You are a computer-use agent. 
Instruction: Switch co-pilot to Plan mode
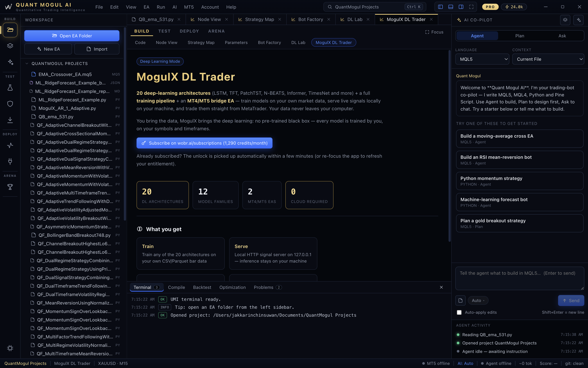[x=520, y=36]
